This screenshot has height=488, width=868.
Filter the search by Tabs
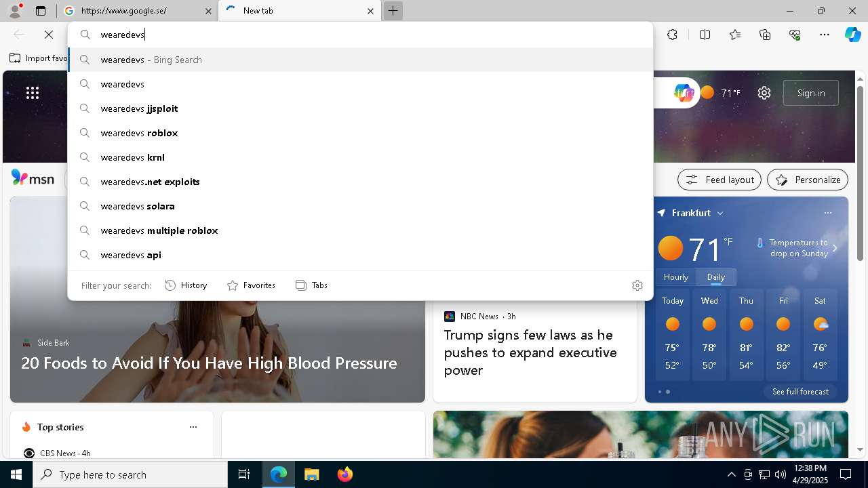pos(311,285)
